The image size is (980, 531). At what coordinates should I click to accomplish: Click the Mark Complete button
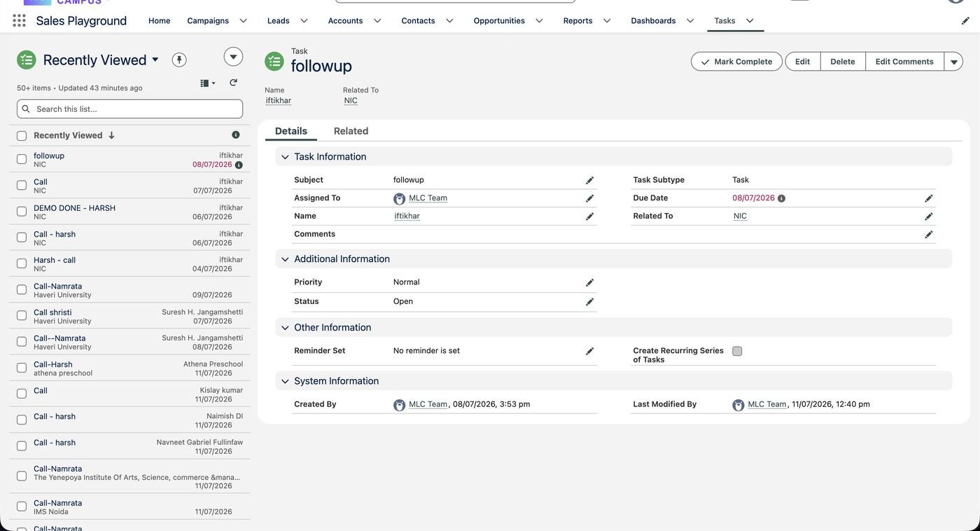click(736, 62)
